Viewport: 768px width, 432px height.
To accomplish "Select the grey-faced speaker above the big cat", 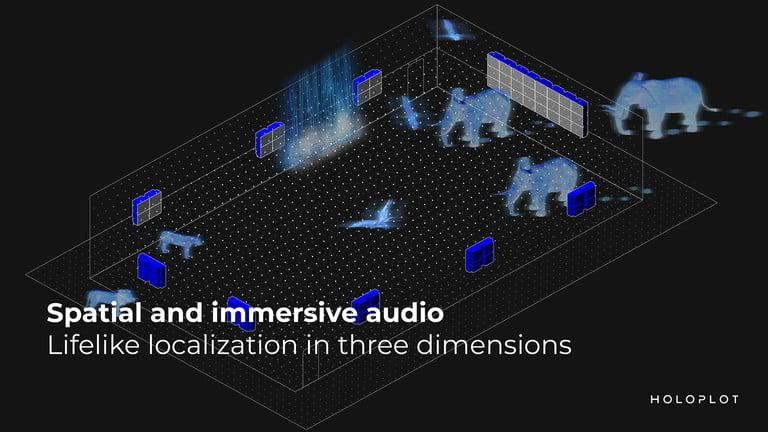I will [148, 206].
